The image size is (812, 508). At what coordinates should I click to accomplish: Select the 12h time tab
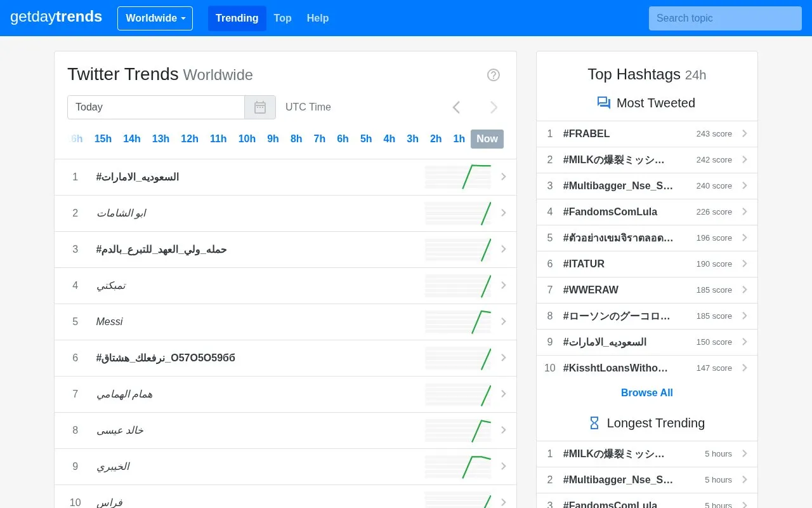(x=190, y=139)
